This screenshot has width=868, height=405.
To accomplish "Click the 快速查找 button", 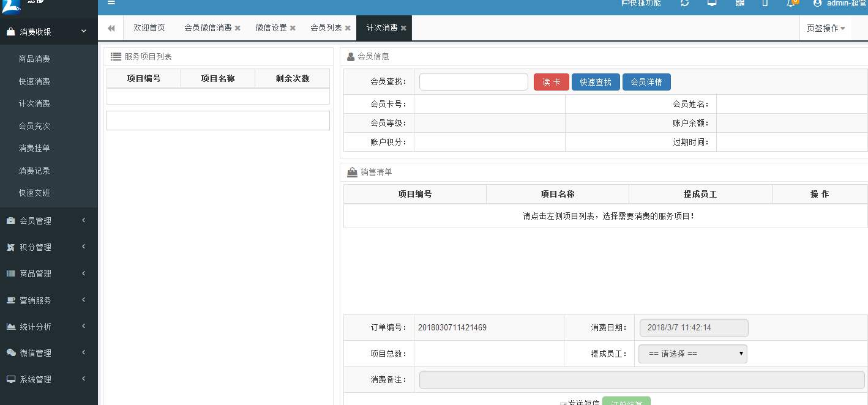I will coord(596,82).
